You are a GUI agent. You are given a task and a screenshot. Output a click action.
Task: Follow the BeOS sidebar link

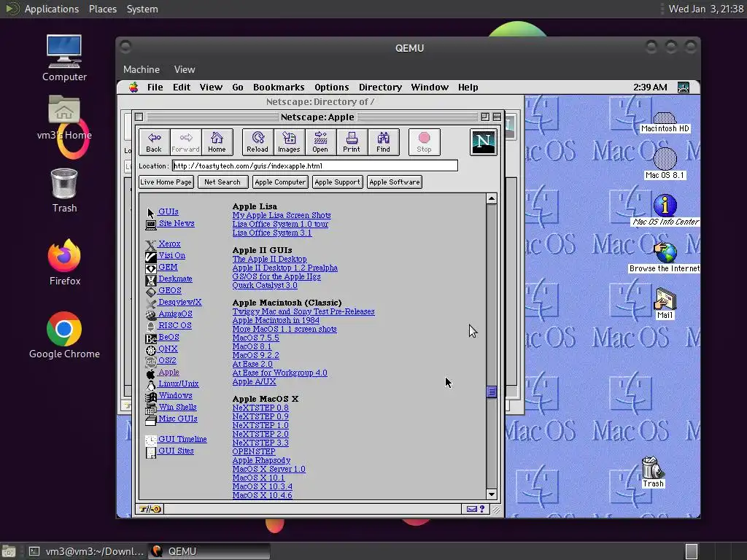pos(169,337)
